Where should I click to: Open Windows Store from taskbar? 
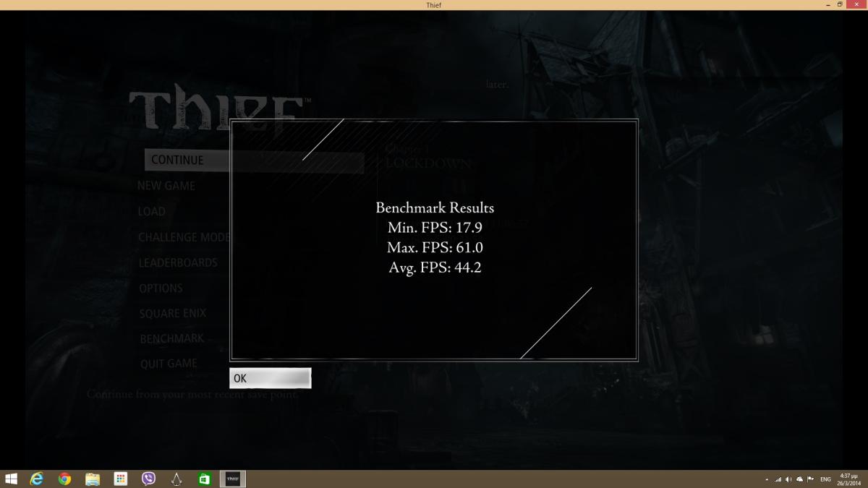pyautogui.click(x=205, y=479)
